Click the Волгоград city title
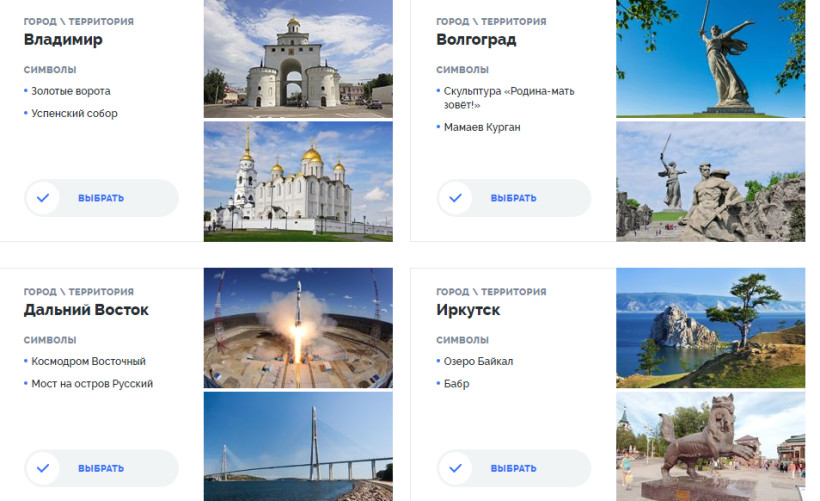 tap(476, 40)
